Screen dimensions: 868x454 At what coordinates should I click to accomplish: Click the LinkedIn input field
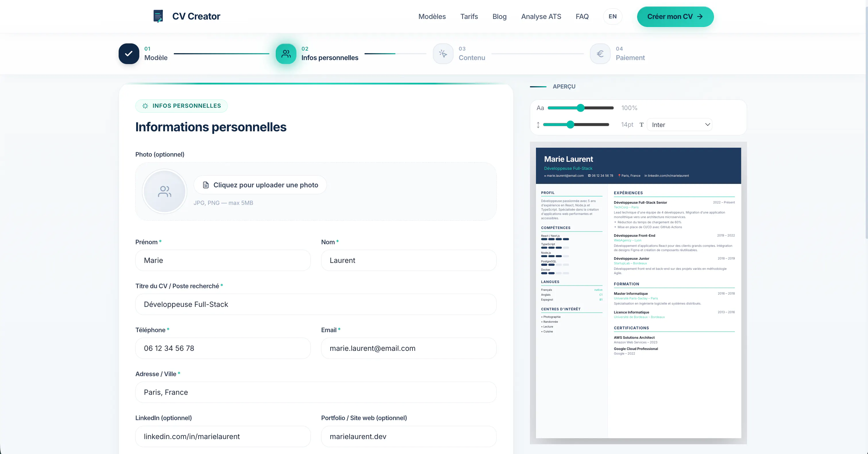223,436
